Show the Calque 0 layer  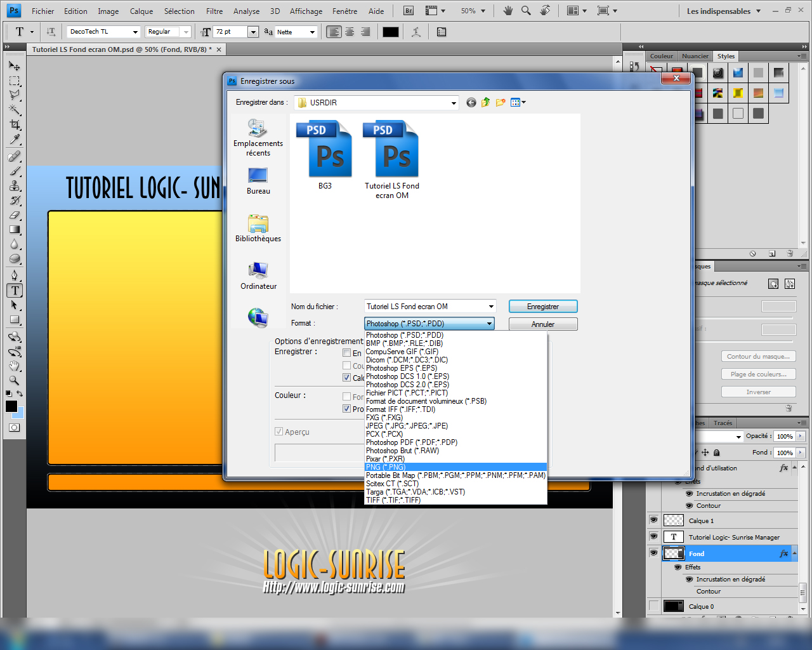pos(653,606)
